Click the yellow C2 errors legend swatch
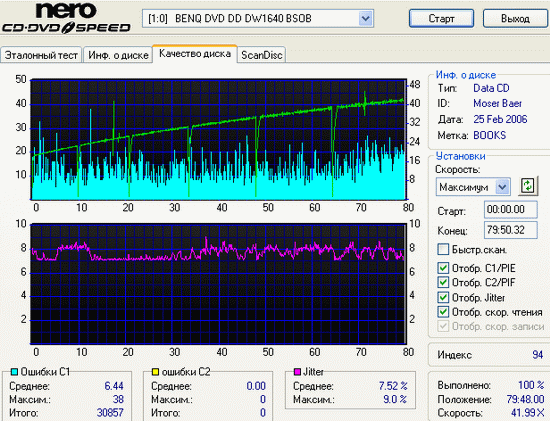The height and width of the screenshot is (421, 550). [155, 372]
